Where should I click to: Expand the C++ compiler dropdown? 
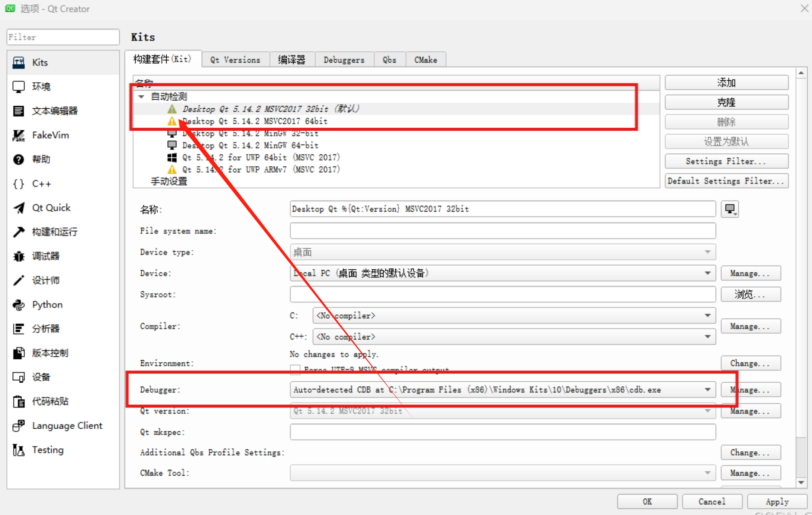pos(707,337)
